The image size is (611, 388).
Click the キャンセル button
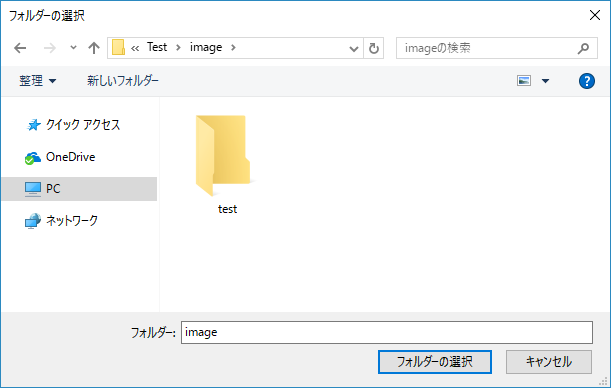tap(549, 362)
